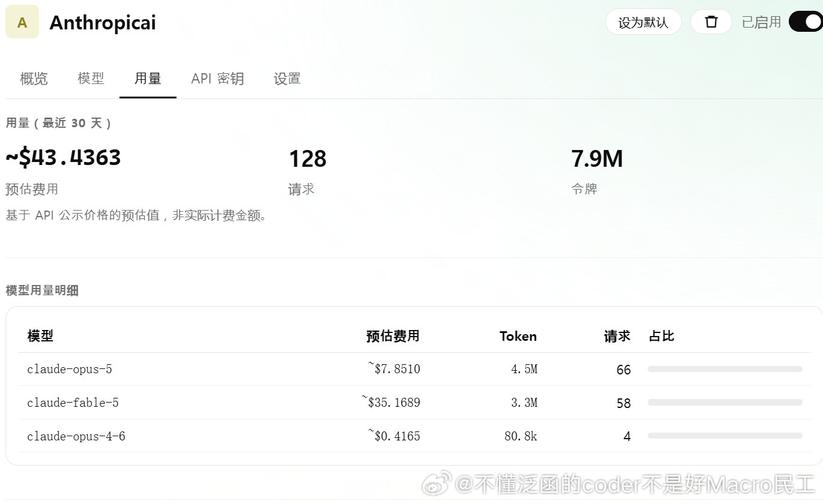Select the claude-fable-5 row name
Viewport: 823px width, 504px height.
pos(73,403)
